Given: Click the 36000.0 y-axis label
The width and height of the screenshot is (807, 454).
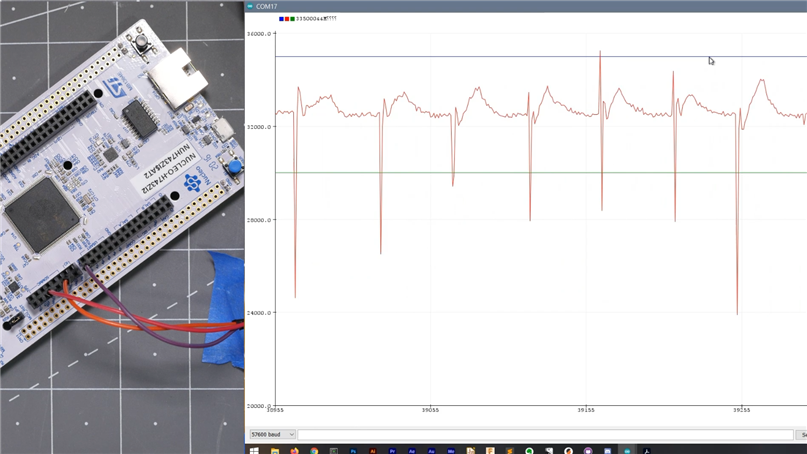Looking at the screenshot, I should [x=259, y=34].
